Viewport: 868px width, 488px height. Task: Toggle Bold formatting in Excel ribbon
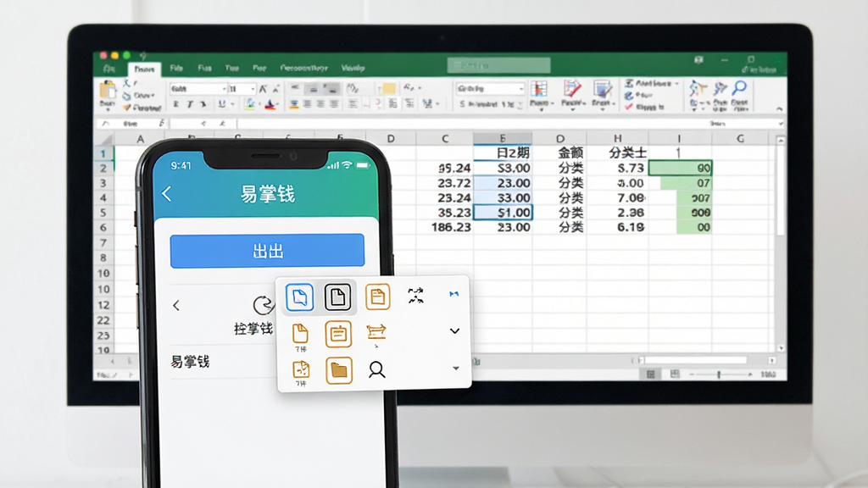[x=176, y=104]
